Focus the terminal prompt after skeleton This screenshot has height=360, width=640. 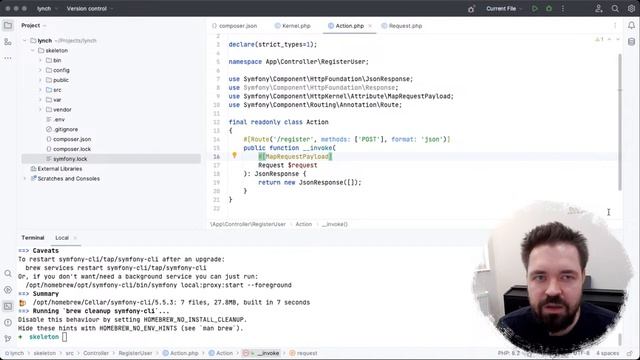[x=64, y=337]
